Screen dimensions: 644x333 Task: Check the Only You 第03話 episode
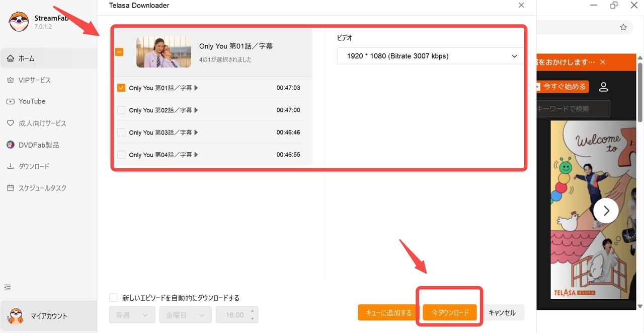[121, 132]
